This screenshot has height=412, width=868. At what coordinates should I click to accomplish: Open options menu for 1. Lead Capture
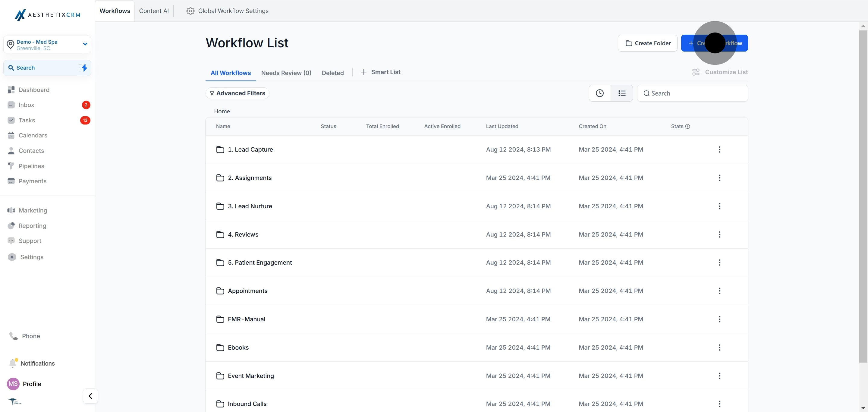click(719, 149)
